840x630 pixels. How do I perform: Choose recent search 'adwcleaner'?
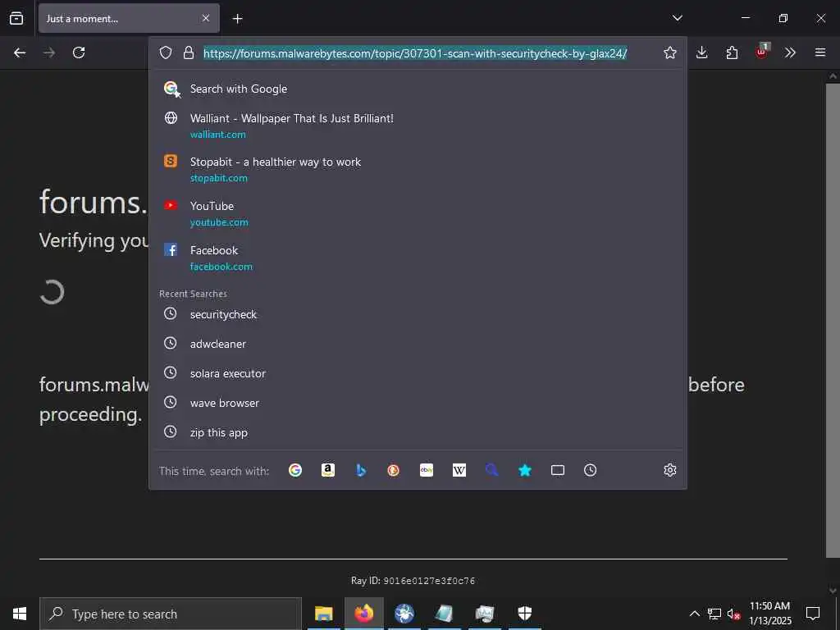pos(418,344)
